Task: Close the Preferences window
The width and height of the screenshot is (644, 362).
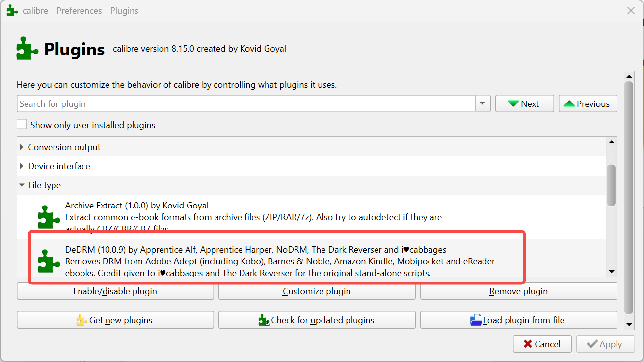Action: coord(631,11)
